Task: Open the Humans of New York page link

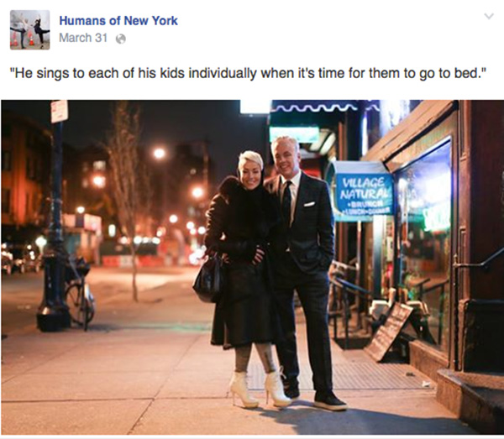Action: point(118,21)
